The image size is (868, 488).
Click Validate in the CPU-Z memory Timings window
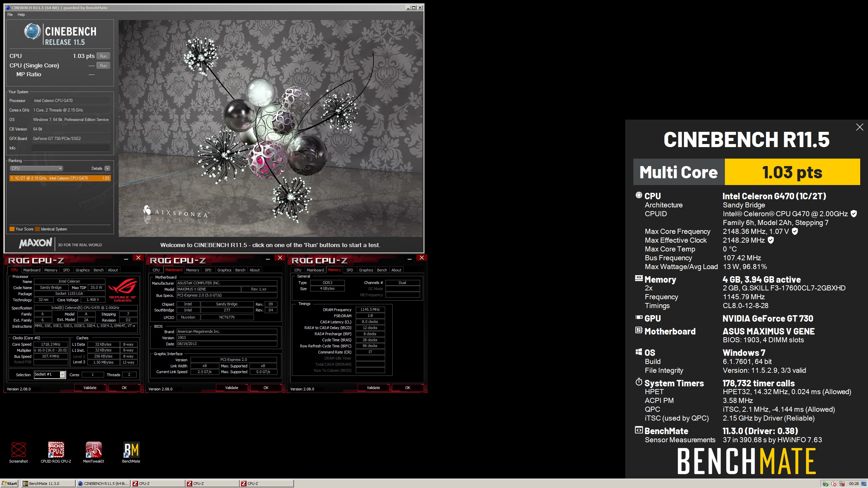coord(373,388)
